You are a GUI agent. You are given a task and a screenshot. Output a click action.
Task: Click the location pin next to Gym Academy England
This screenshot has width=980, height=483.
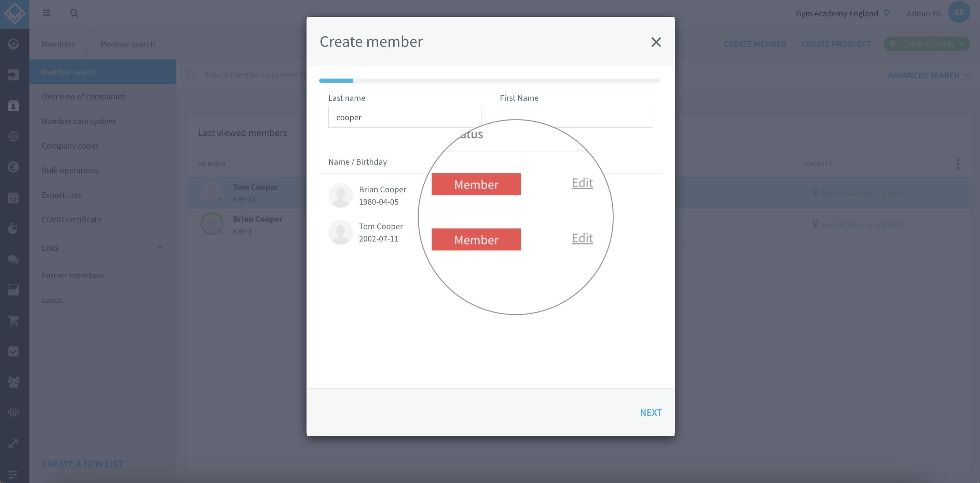[x=886, y=13]
